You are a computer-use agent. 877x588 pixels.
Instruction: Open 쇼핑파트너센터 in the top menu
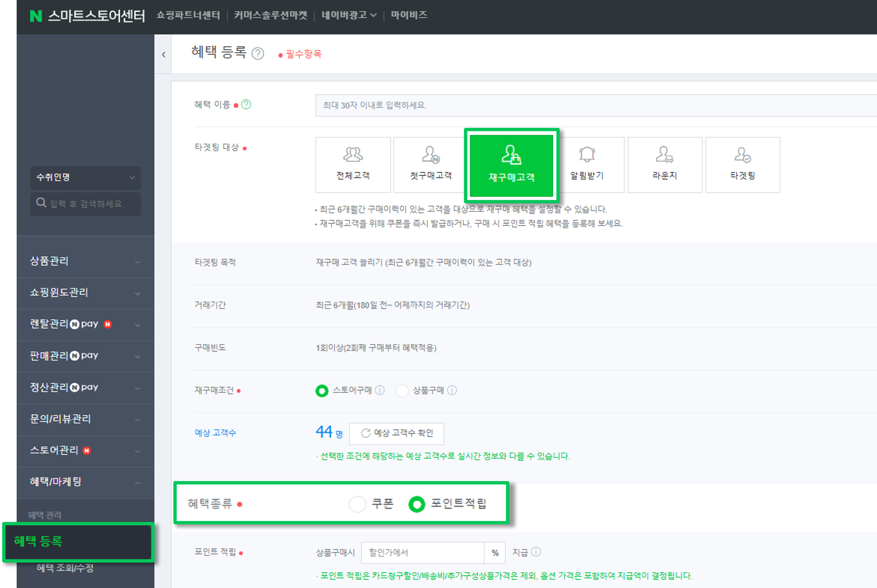pyautogui.click(x=188, y=15)
